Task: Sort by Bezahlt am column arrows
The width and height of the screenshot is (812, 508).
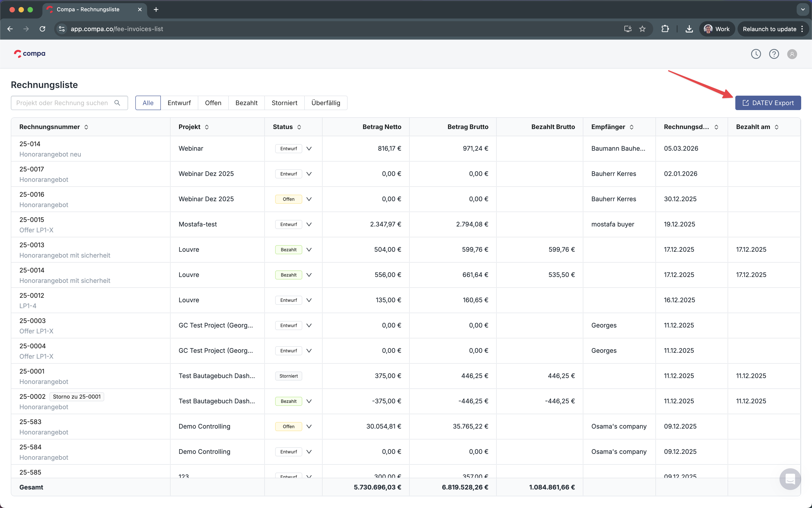Action: 776,127
